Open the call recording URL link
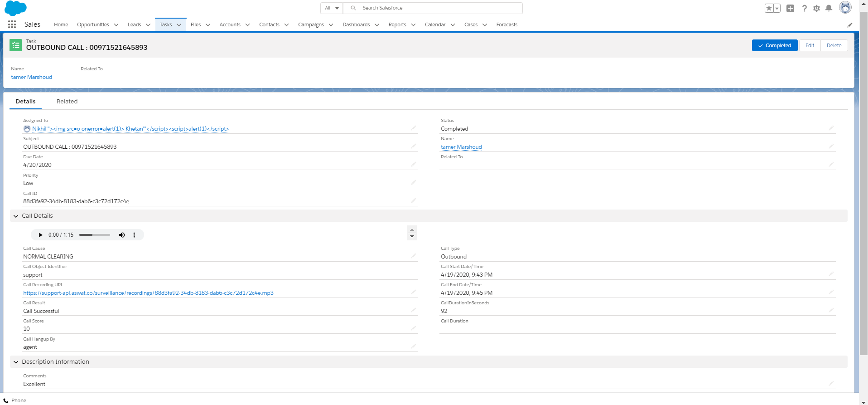868x405 pixels. click(148, 293)
